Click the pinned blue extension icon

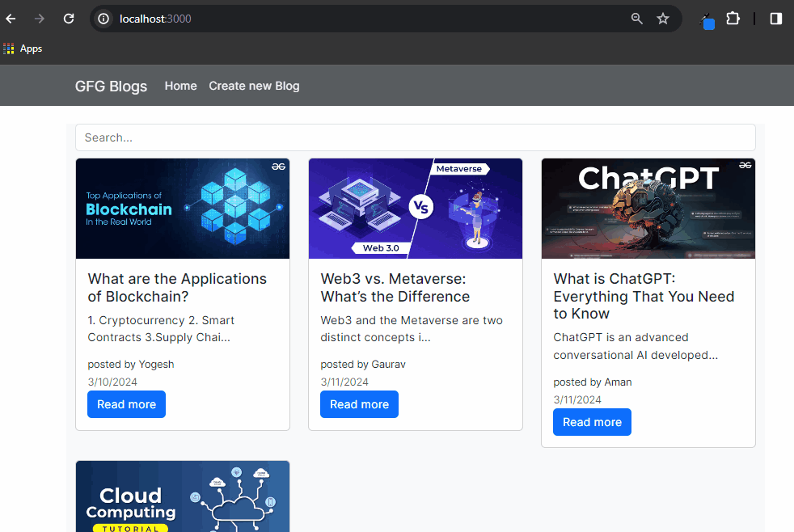[x=707, y=21]
